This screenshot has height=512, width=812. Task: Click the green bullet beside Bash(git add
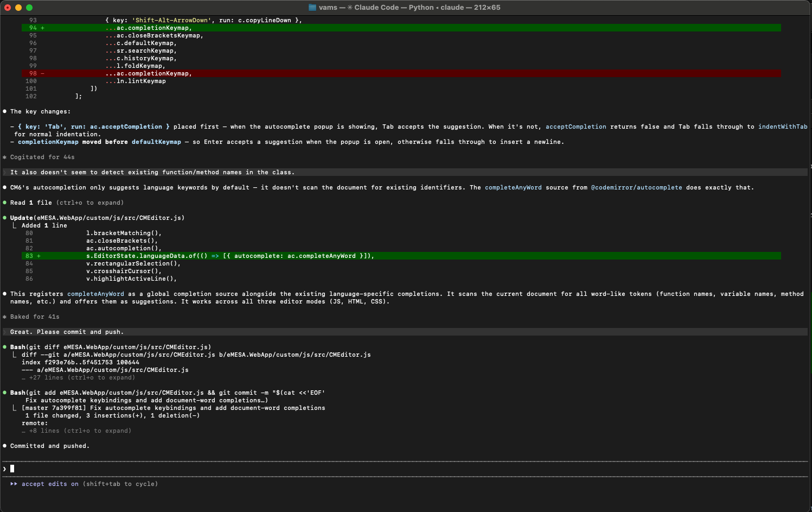click(x=5, y=393)
